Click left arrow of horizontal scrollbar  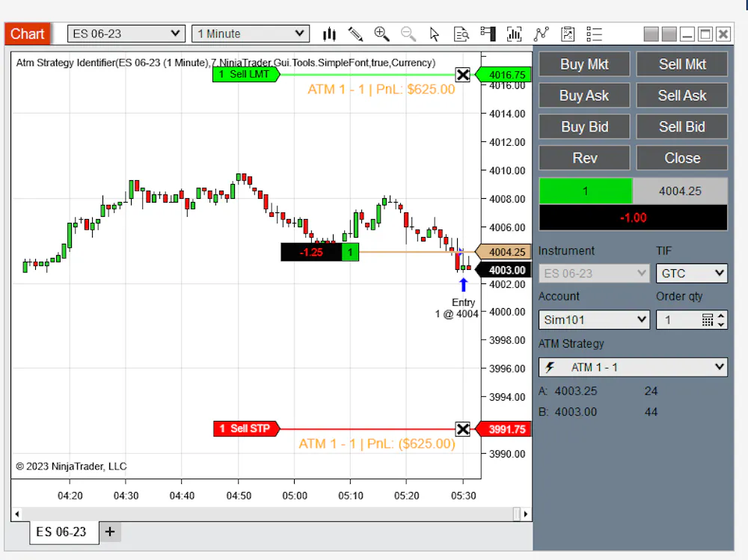17,514
